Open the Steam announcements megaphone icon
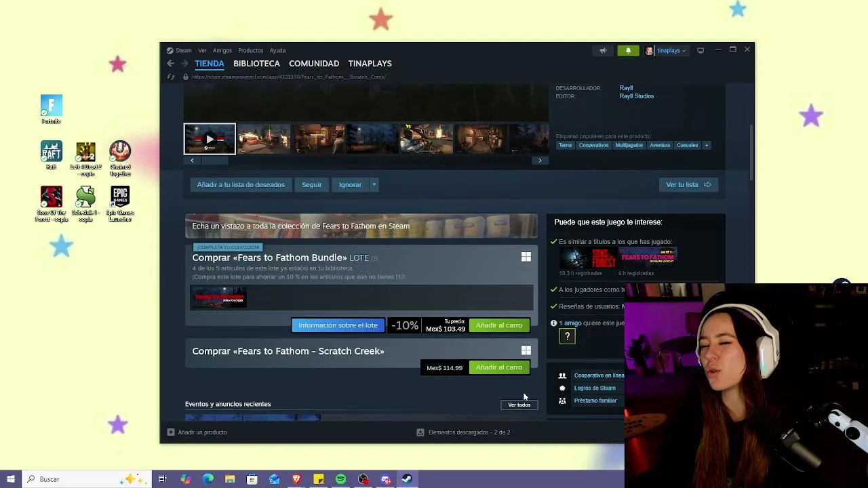 tap(603, 50)
